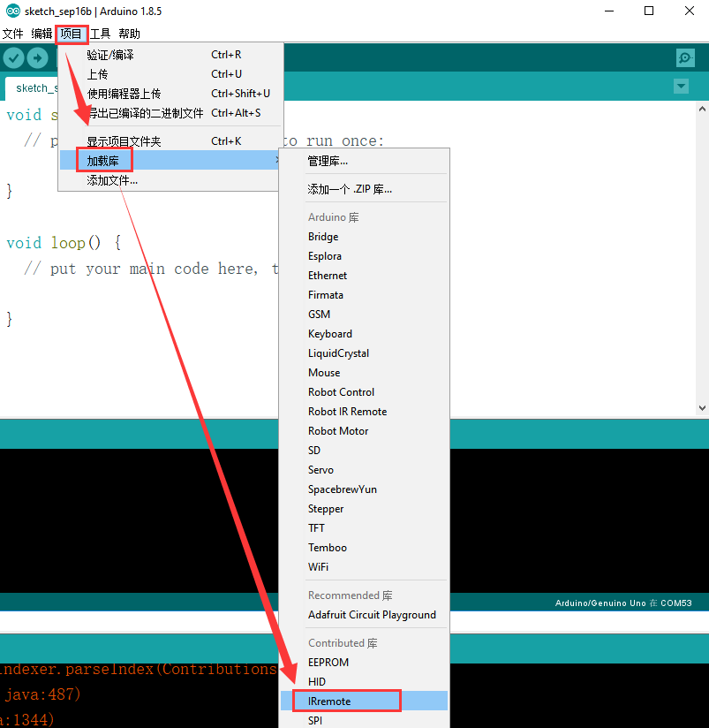Choose 导出已编译的二进制文件 entry

point(170,113)
